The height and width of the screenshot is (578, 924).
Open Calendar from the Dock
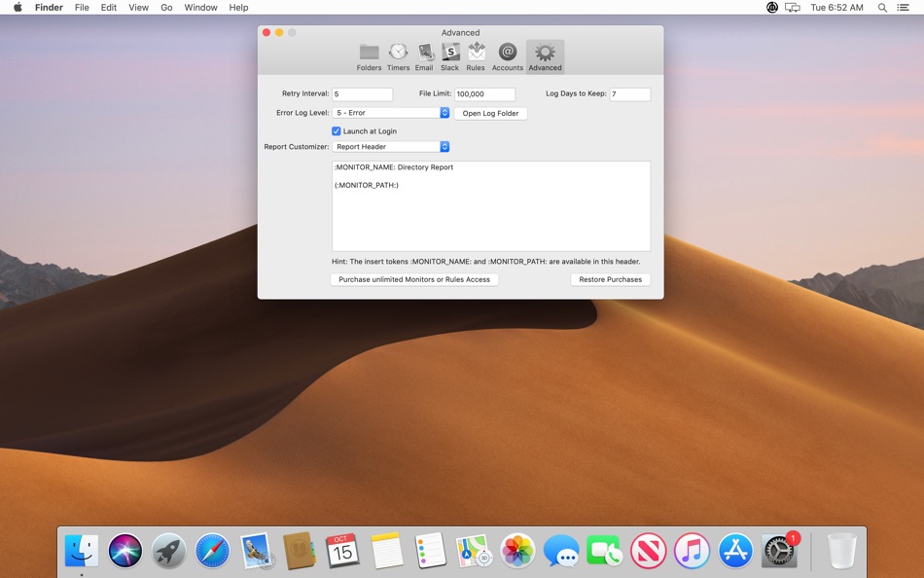click(x=342, y=551)
